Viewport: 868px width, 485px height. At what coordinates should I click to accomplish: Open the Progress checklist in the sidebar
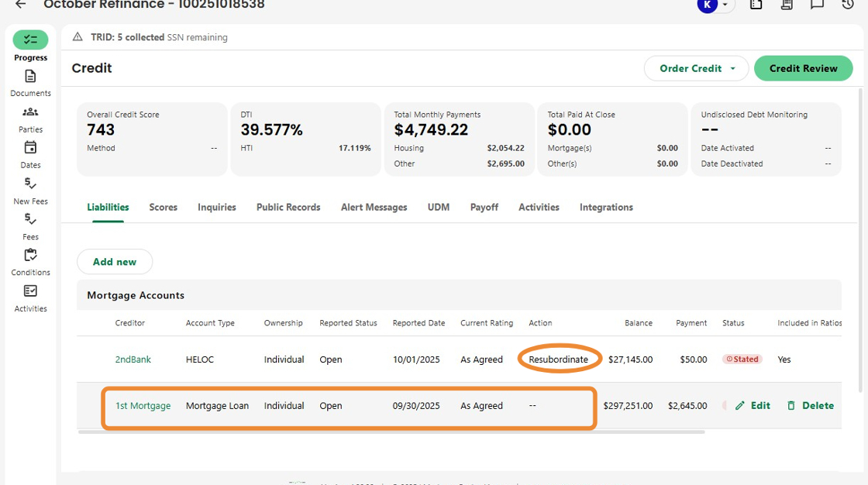pyautogui.click(x=30, y=40)
